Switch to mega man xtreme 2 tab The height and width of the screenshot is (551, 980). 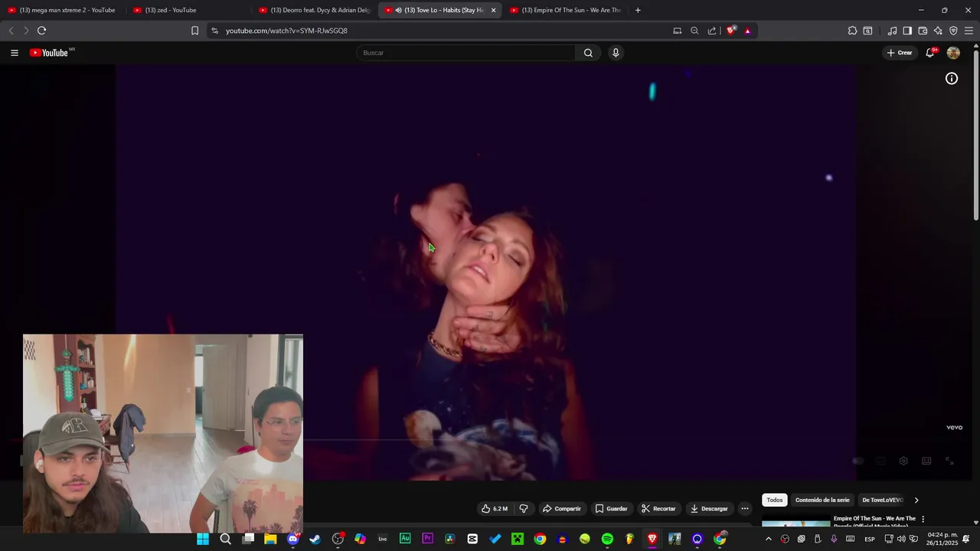[62, 10]
